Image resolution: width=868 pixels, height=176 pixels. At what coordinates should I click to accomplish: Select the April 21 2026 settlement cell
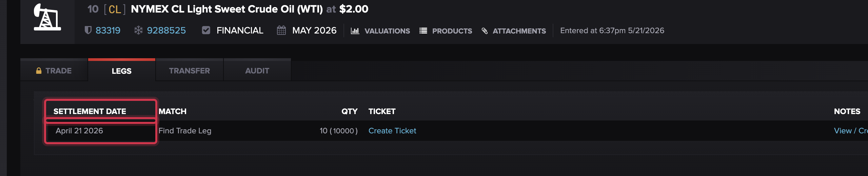(x=101, y=131)
